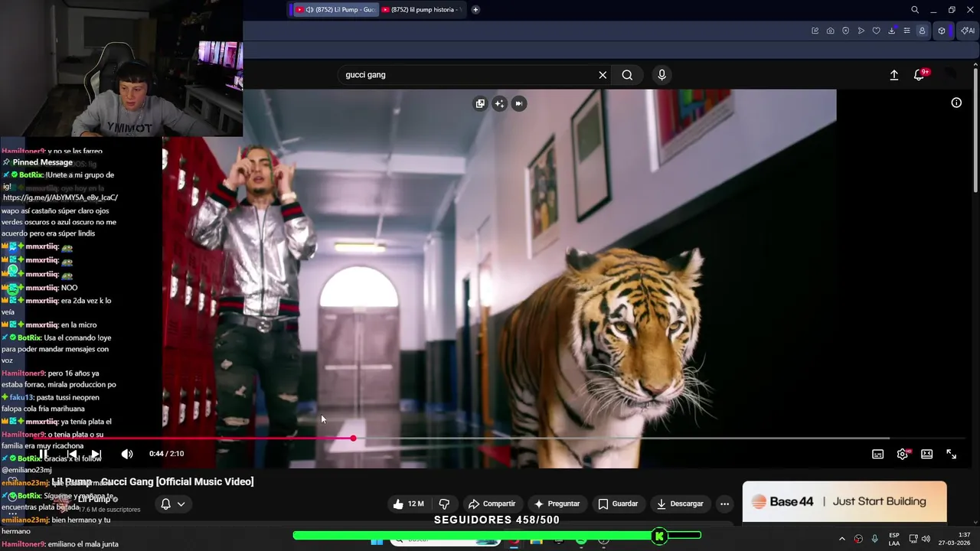This screenshot has width=980, height=551.
Task: Open the browser ad-blocker shield icon
Action: (845, 31)
